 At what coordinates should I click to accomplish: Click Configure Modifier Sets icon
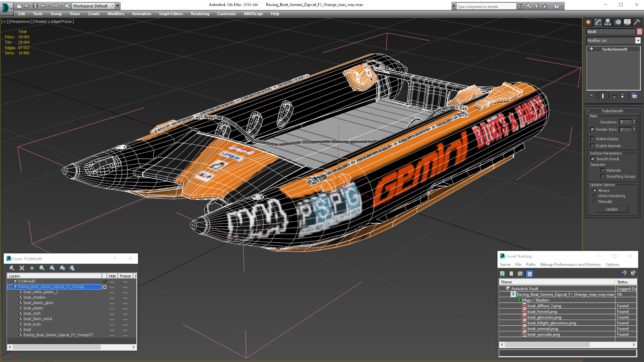pyautogui.click(x=635, y=96)
